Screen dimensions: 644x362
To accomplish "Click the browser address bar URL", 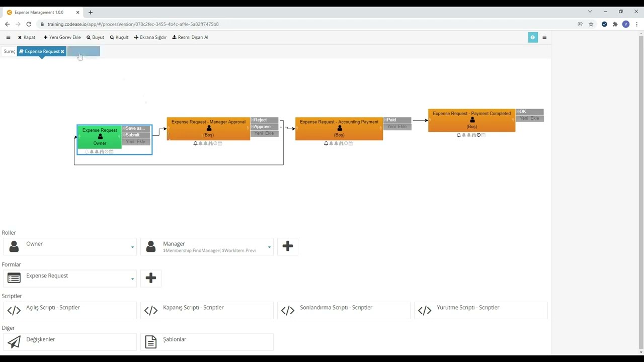I will click(133, 24).
